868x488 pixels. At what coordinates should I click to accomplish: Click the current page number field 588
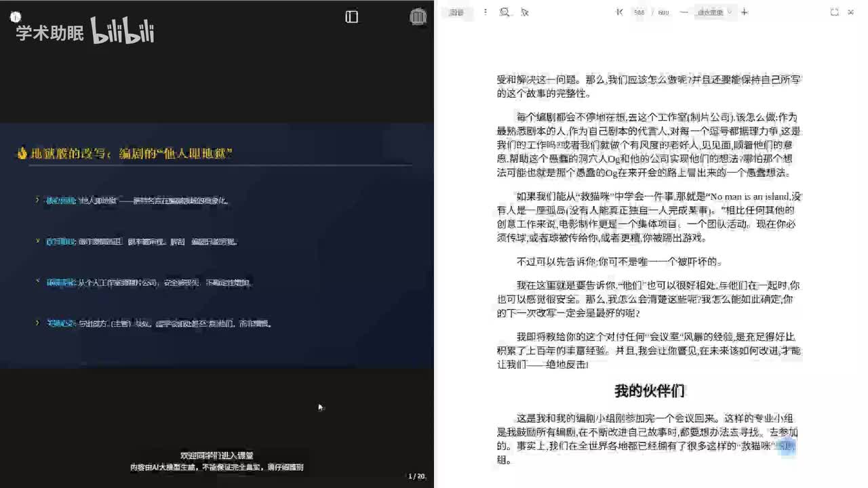[639, 12]
